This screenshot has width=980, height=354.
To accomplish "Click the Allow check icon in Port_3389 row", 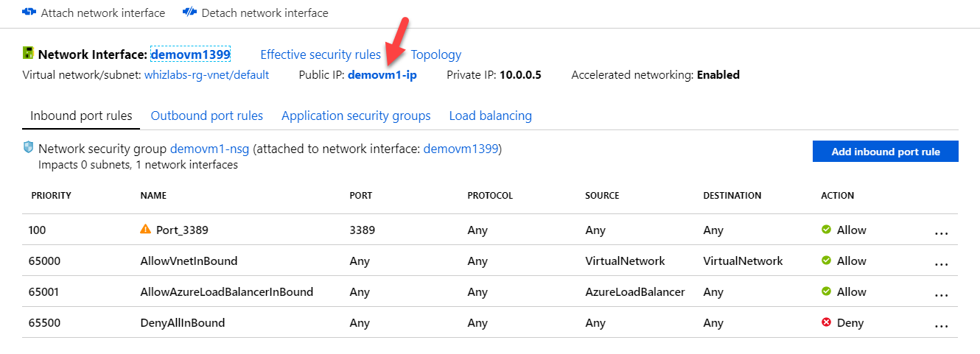I will pyautogui.click(x=827, y=230).
